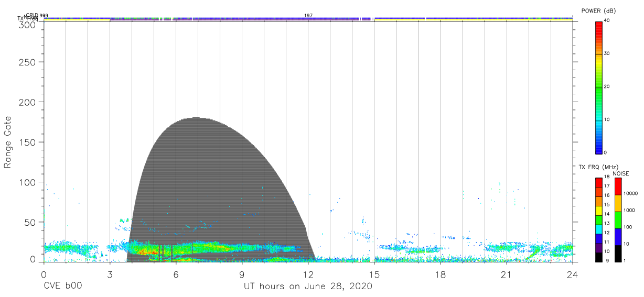Click the red 17–18 MHz TX FRQ swatch
The image size is (644, 297).
tap(598, 182)
